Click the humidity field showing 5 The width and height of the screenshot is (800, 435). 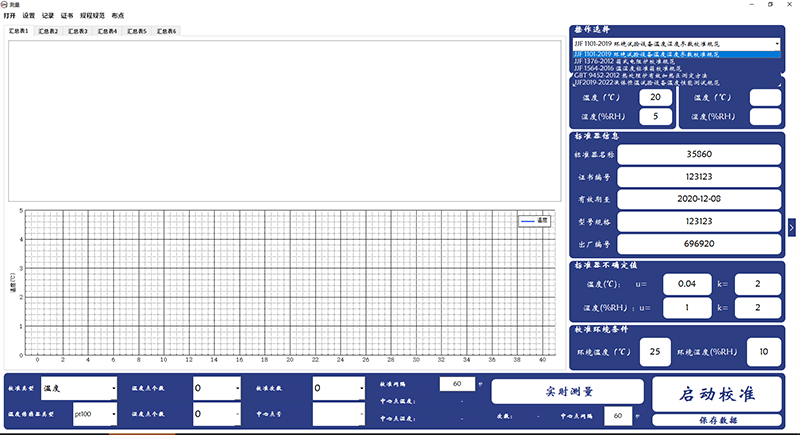656,116
